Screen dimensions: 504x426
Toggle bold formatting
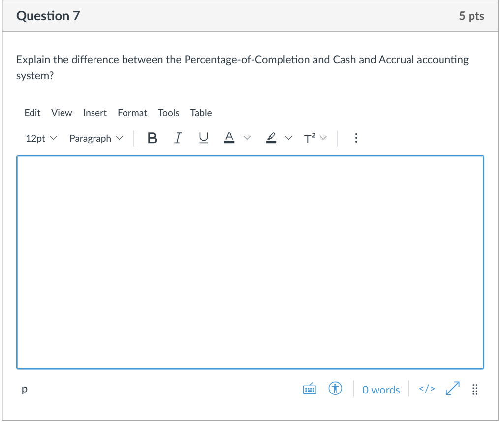[152, 138]
